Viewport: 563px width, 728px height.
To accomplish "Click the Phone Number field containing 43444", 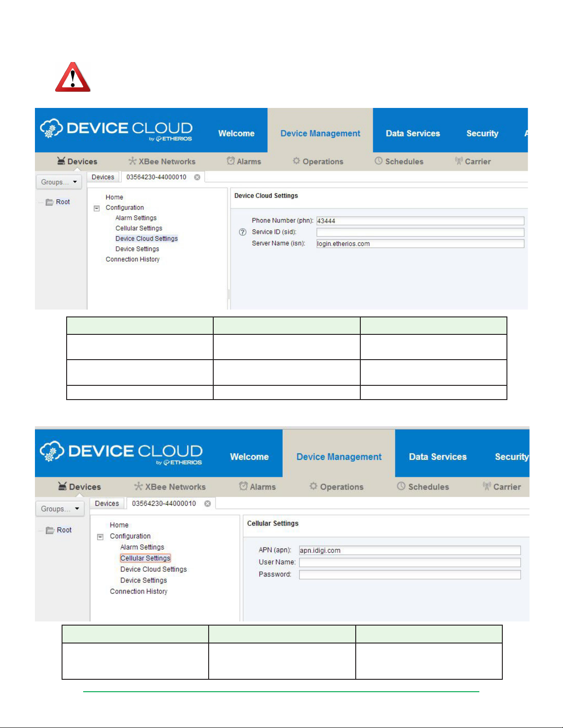I will [x=420, y=221].
